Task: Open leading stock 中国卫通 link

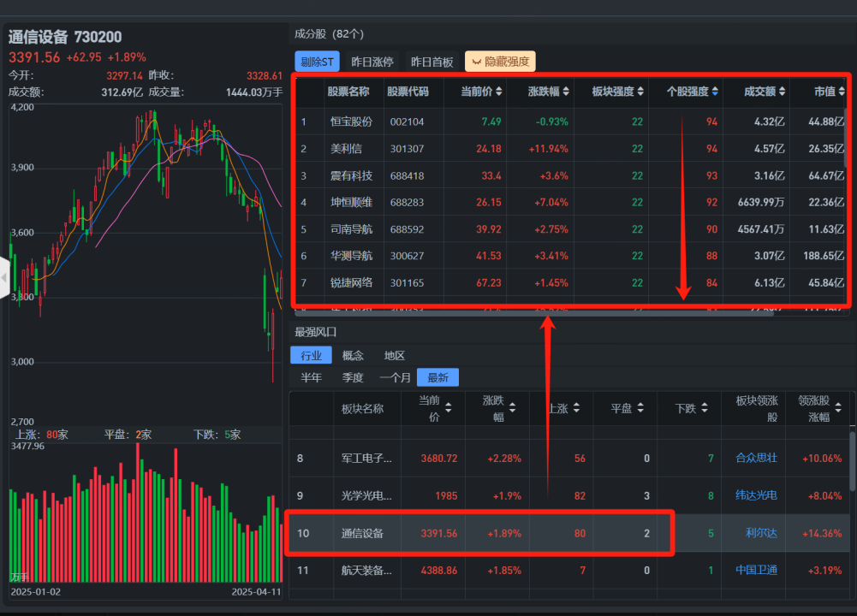Action: [756, 570]
